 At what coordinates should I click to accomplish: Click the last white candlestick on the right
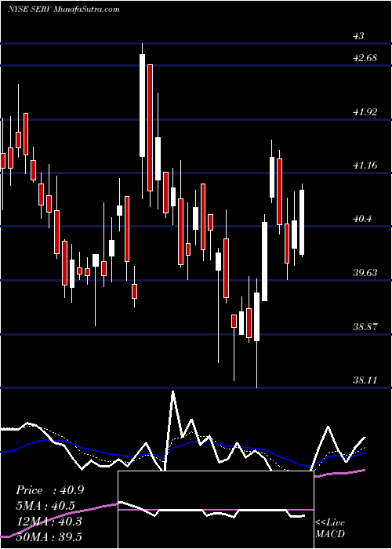pyautogui.click(x=302, y=222)
